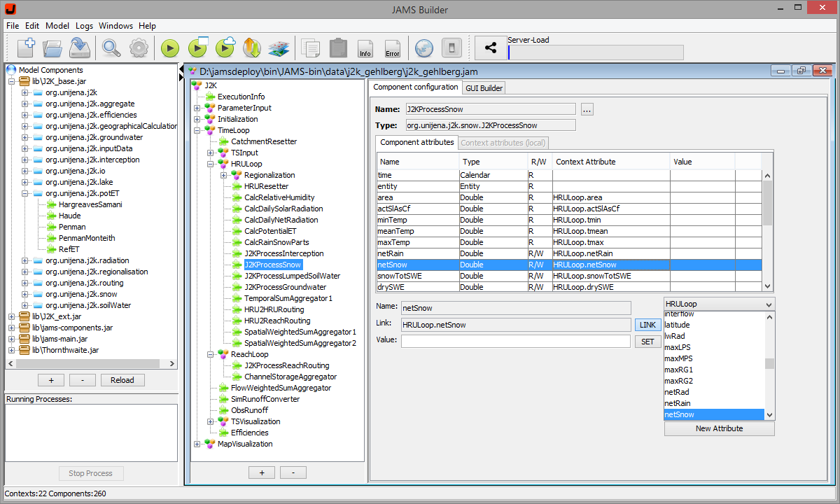Select the Component attributes tab
Image resolution: width=840 pixels, height=504 pixels.
417,142
